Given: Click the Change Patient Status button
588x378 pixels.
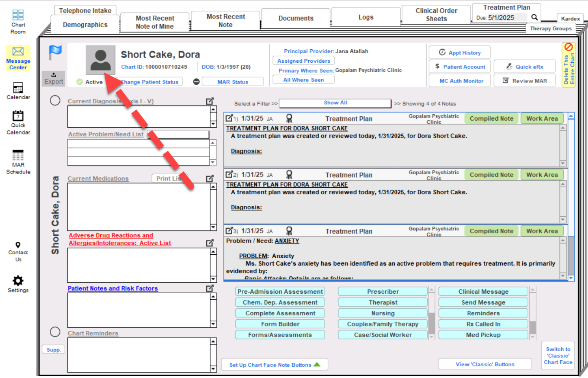Looking at the screenshot, I should (150, 82).
